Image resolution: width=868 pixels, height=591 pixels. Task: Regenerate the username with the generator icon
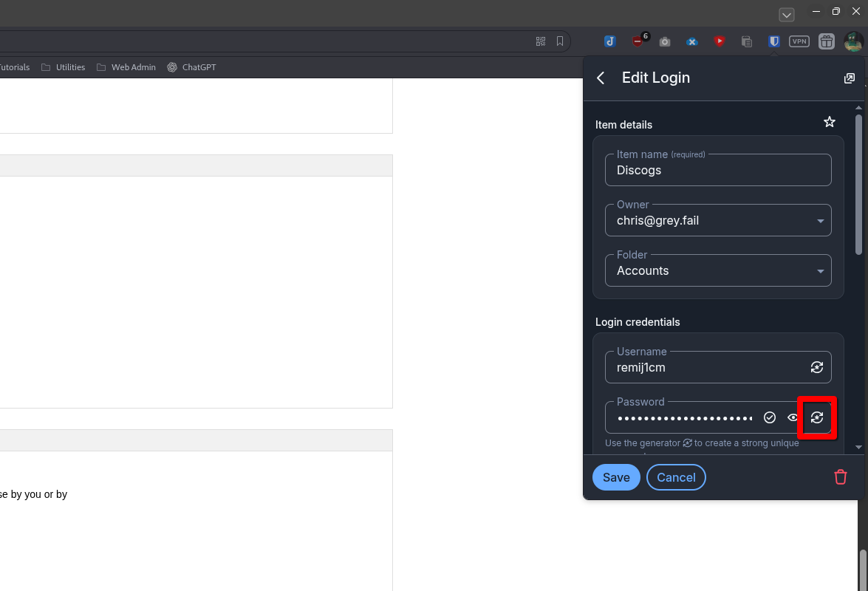click(817, 367)
